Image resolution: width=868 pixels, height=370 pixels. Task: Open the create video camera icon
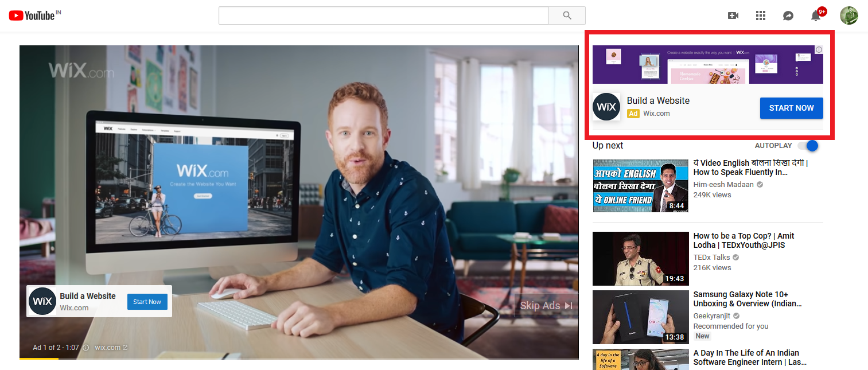733,15
